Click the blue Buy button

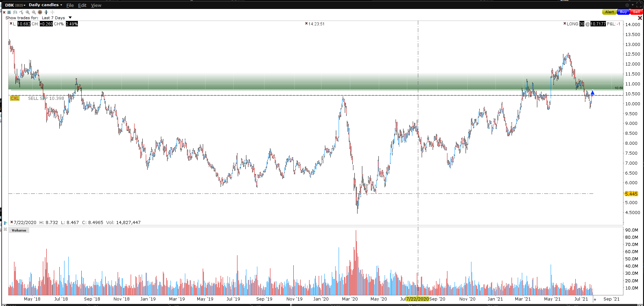[623, 12]
